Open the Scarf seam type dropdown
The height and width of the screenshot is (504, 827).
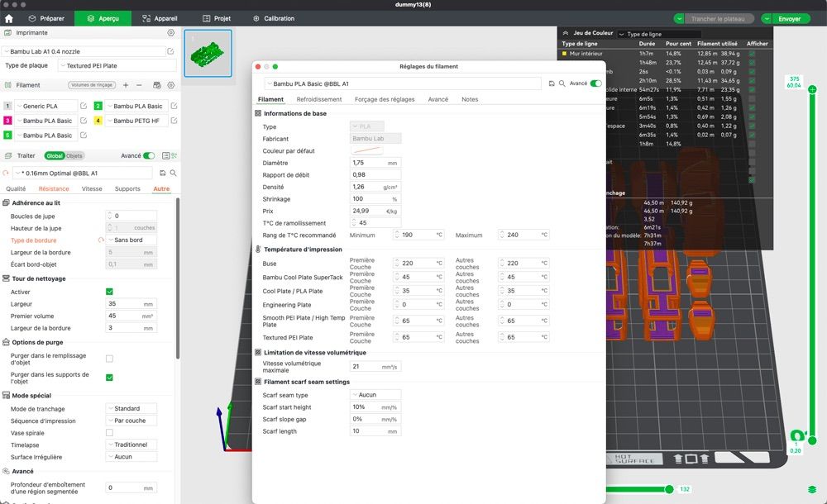375,395
